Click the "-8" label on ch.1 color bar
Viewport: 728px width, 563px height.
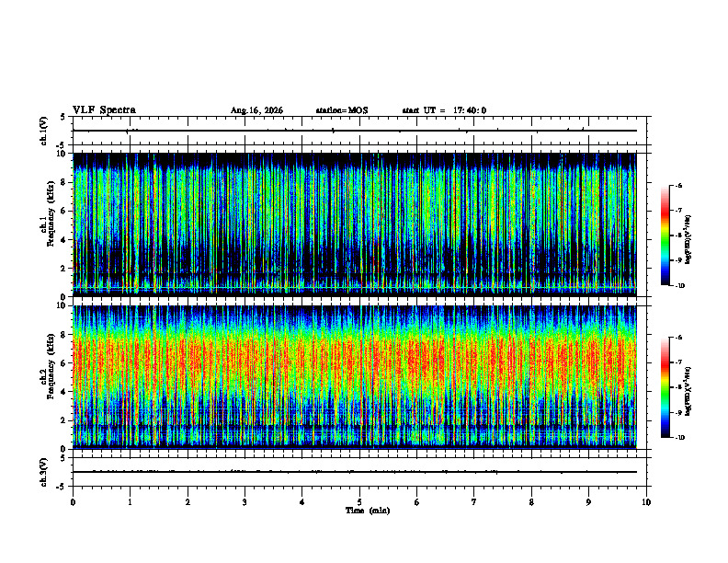(678, 236)
